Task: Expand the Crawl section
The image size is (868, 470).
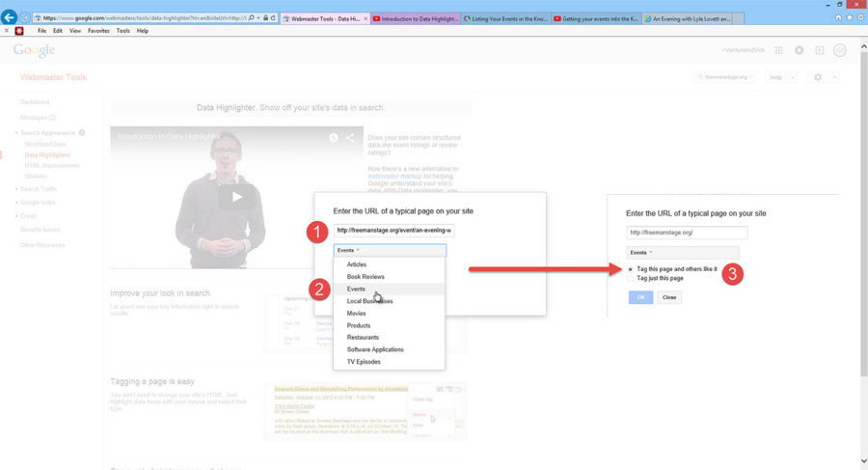Action: [x=16, y=216]
